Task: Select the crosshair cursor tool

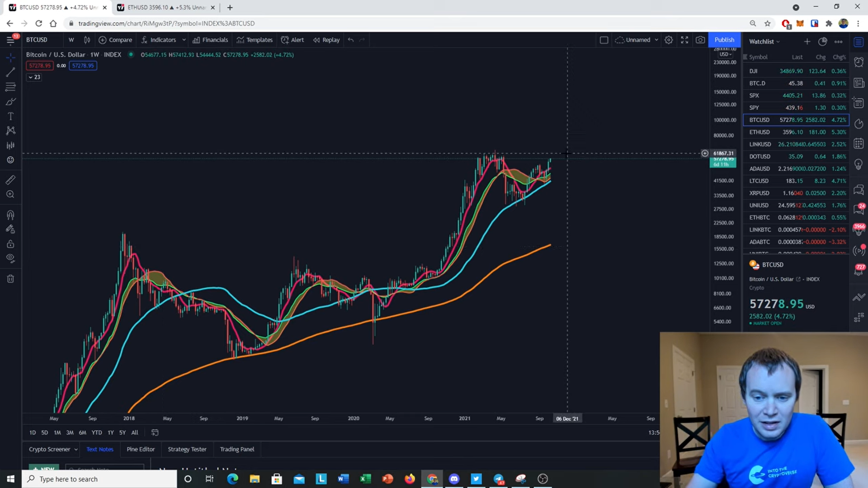Action: coord(10,57)
